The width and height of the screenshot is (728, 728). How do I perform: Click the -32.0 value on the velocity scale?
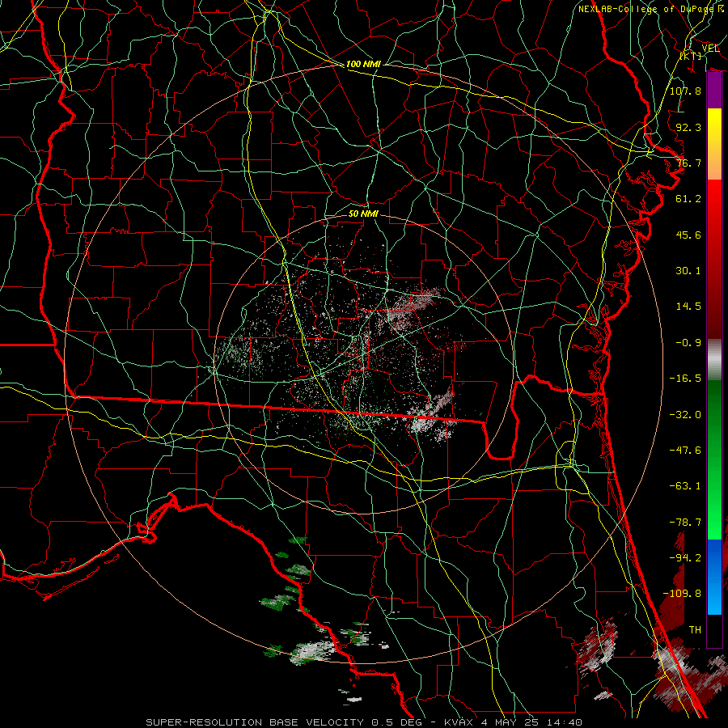(x=685, y=415)
